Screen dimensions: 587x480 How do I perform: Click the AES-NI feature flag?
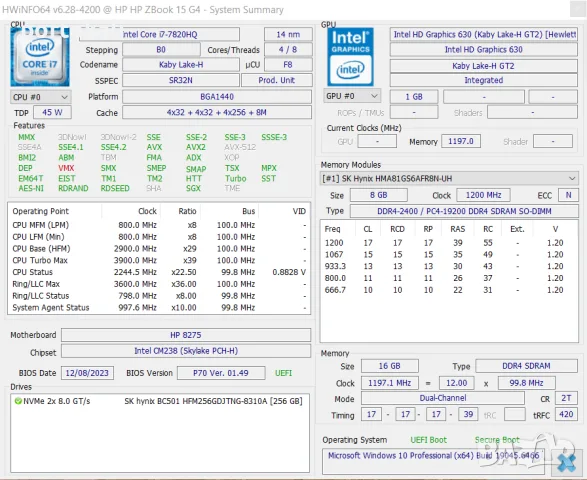[31, 188]
